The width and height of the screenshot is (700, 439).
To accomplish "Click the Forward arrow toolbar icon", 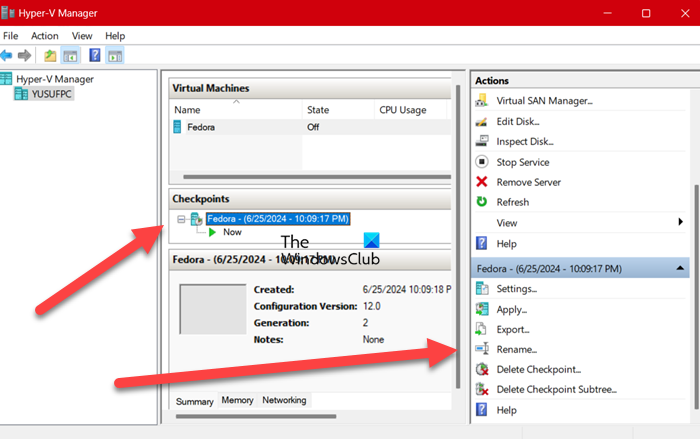I will click(25, 56).
